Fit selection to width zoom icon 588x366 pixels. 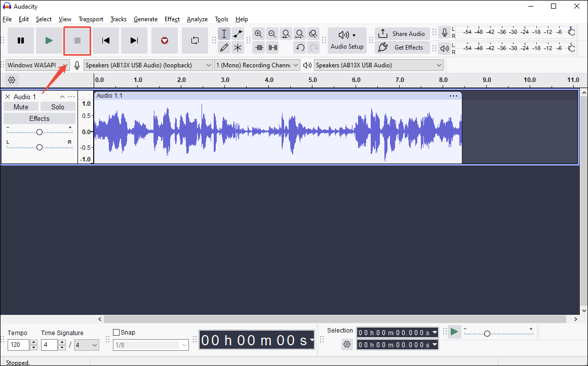tap(286, 34)
